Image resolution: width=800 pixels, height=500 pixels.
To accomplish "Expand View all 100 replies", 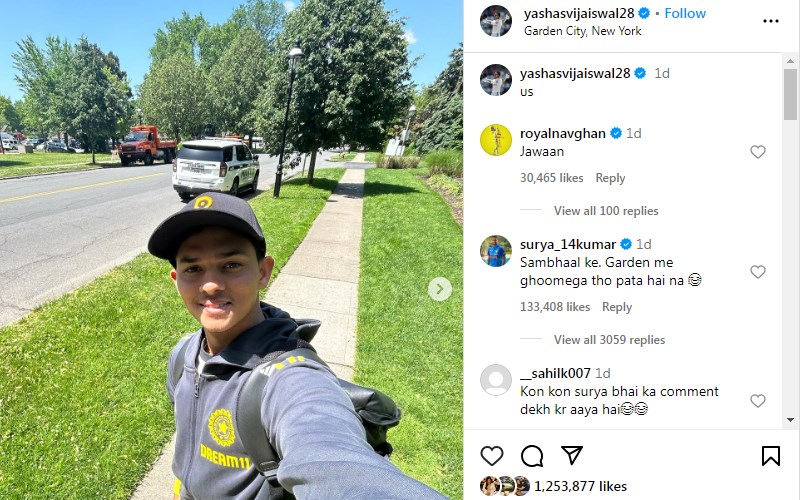I will pyautogui.click(x=606, y=211).
